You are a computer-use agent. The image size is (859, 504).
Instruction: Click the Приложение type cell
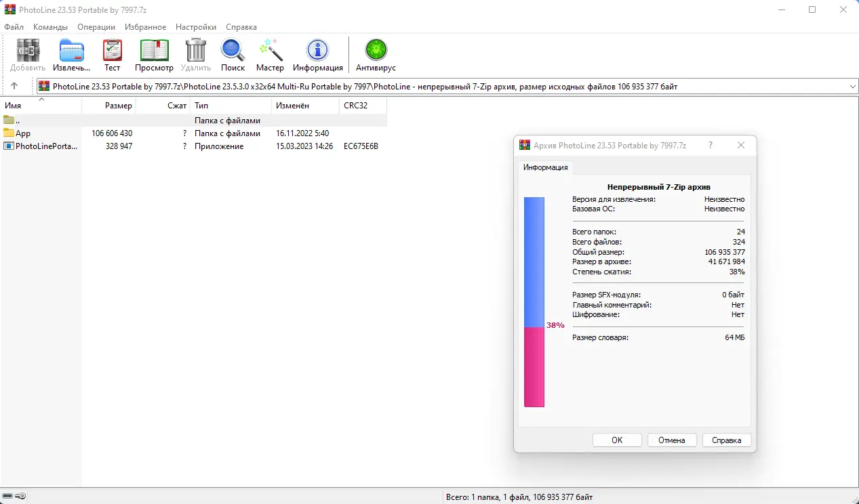[219, 146]
